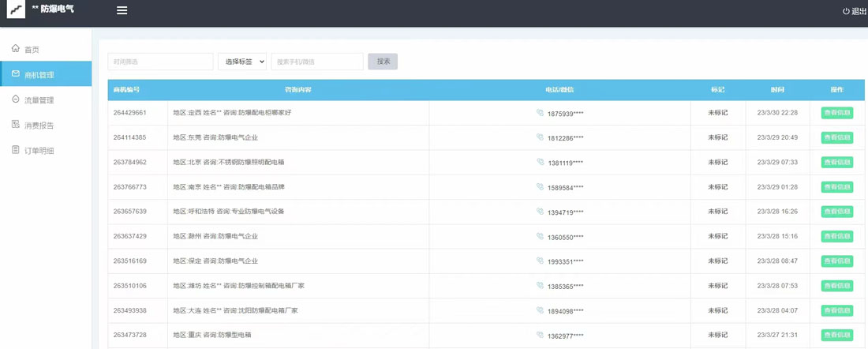View info for record 264114385
The height and width of the screenshot is (349, 868).
(x=837, y=137)
